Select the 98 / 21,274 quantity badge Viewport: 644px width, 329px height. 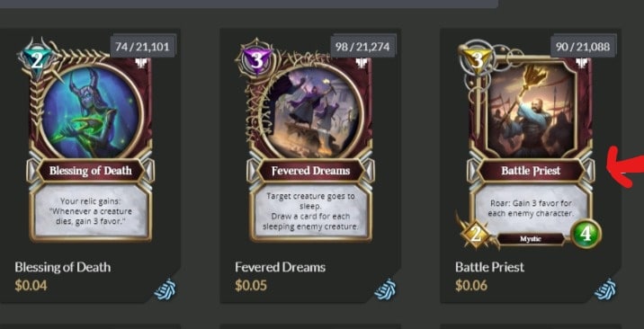(x=362, y=47)
